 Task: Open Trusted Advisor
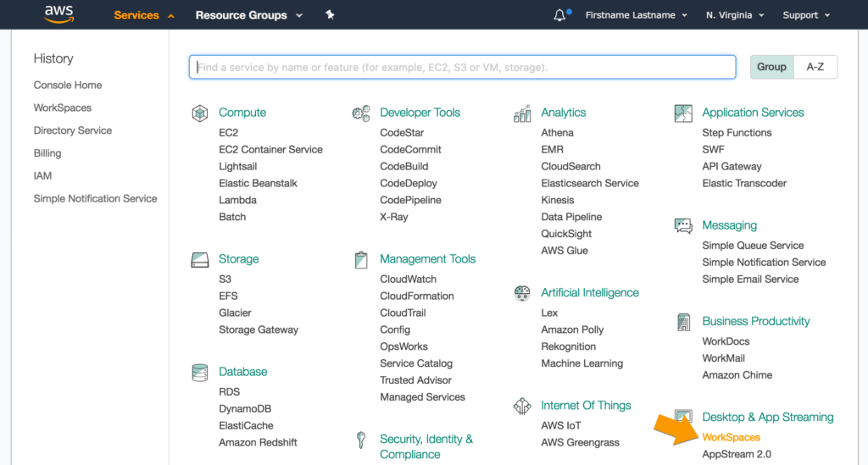click(x=415, y=380)
